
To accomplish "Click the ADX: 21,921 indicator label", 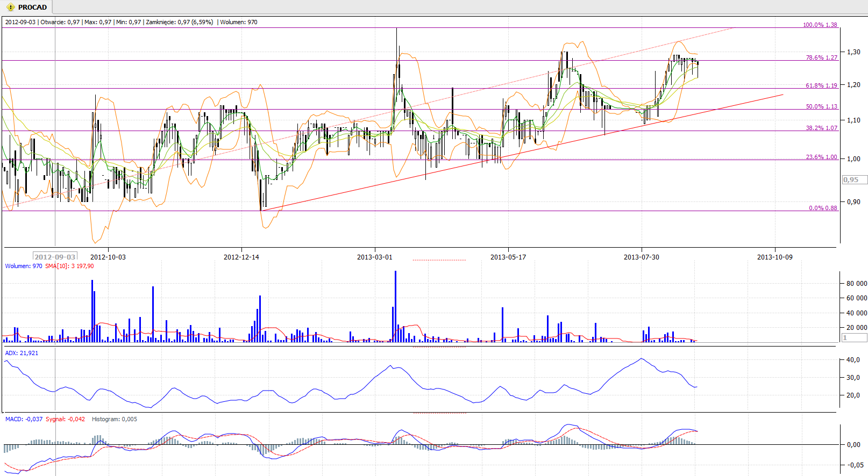I will point(22,353).
